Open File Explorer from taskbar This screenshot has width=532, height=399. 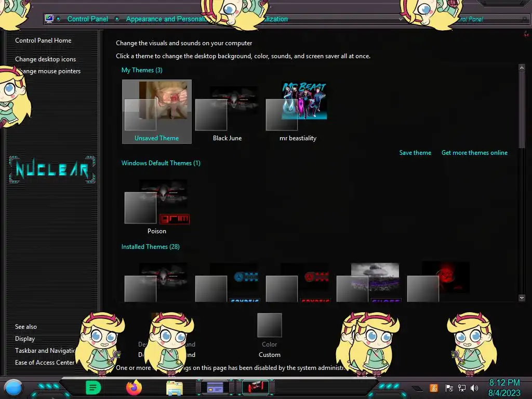pyautogui.click(x=175, y=388)
